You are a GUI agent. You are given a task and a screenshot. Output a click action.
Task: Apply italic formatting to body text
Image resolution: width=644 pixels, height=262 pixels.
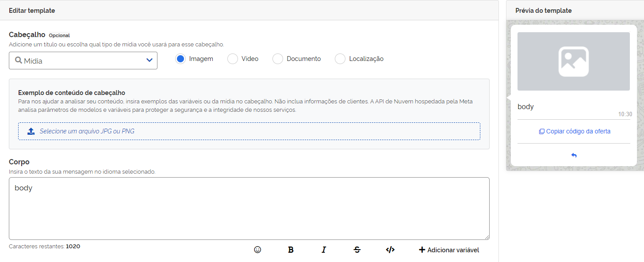pyautogui.click(x=323, y=250)
